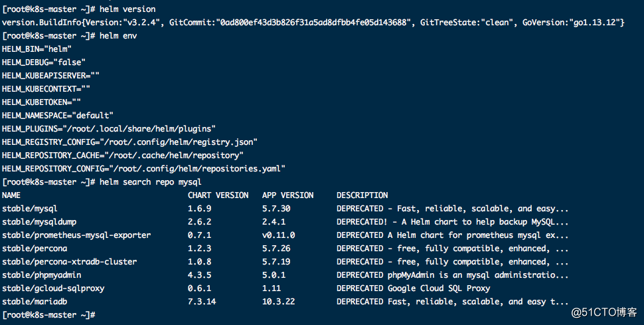Click the CHART VERSION column header
The image size is (644, 325).
[218, 195]
